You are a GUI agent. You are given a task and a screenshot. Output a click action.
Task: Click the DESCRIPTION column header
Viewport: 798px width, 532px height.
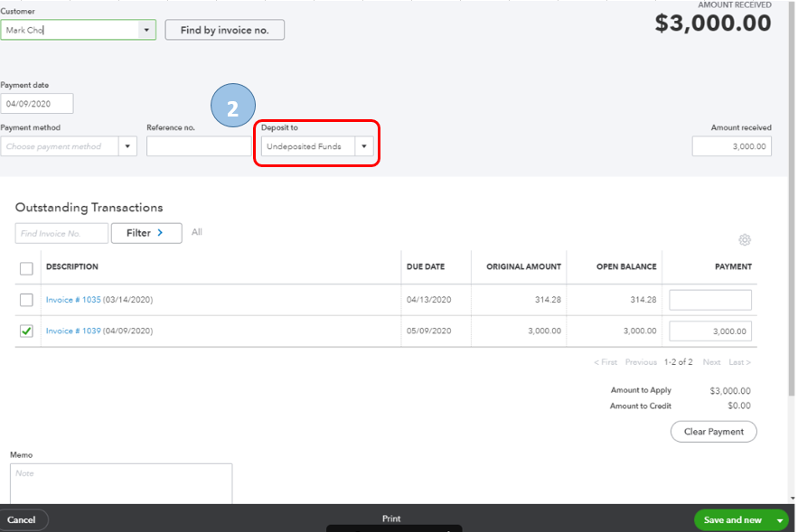[x=72, y=266]
